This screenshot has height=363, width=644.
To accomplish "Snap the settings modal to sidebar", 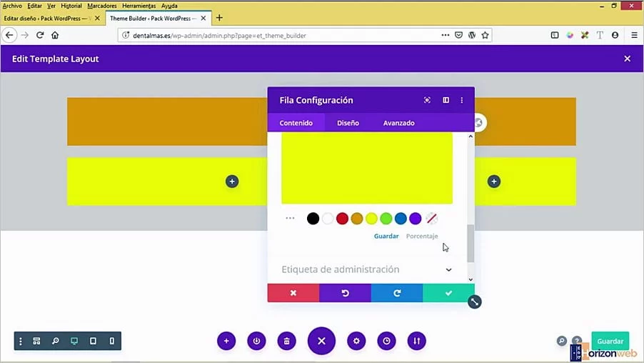I will (x=446, y=100).
